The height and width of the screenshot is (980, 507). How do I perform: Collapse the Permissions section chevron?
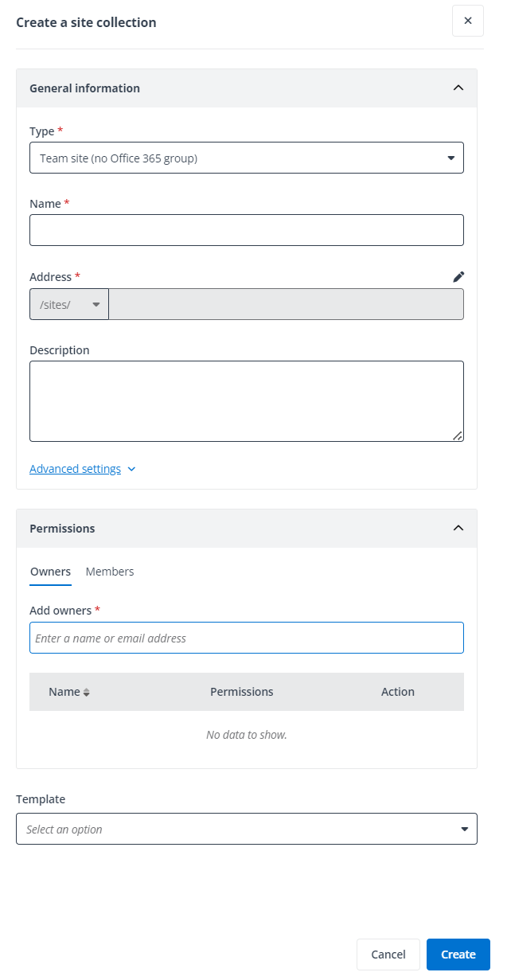coord(458,528)
